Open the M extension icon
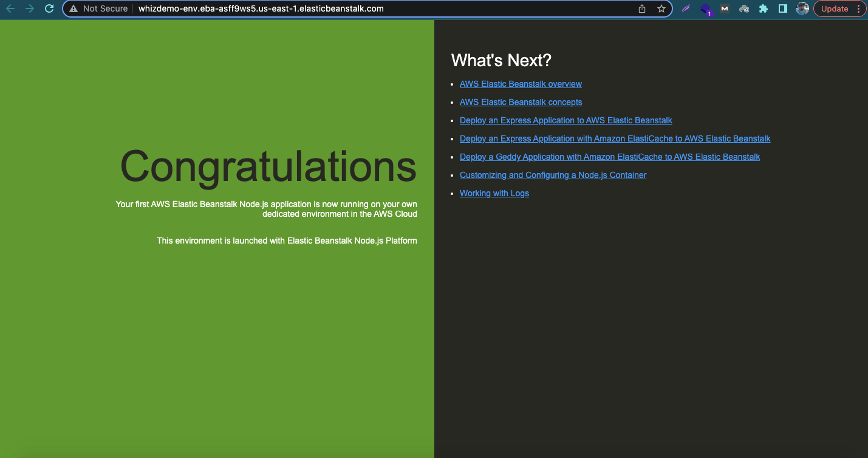Viewport: 868px width, 458px height. click(x=725, y=9)
